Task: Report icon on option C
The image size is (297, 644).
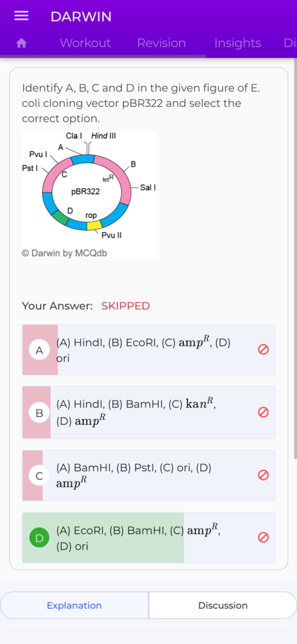Action: (263, 475)
